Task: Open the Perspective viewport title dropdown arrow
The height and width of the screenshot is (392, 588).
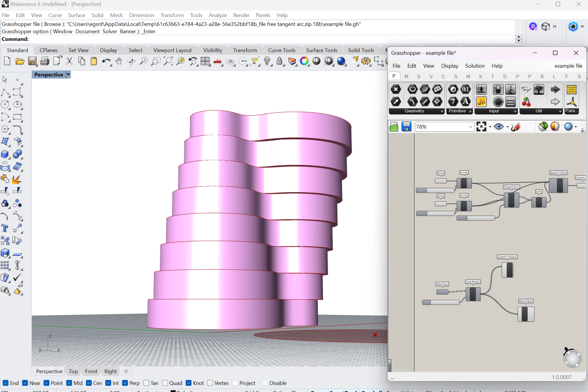Action: tap(68, 74)
